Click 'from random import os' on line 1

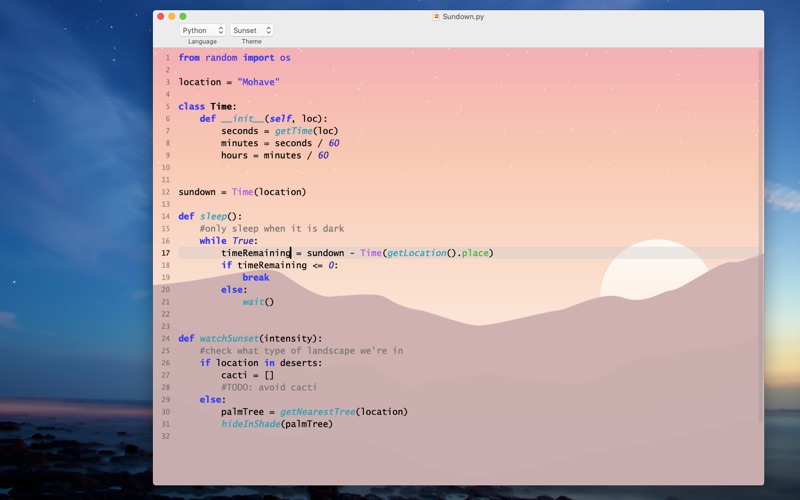click(x=234, y=58)
